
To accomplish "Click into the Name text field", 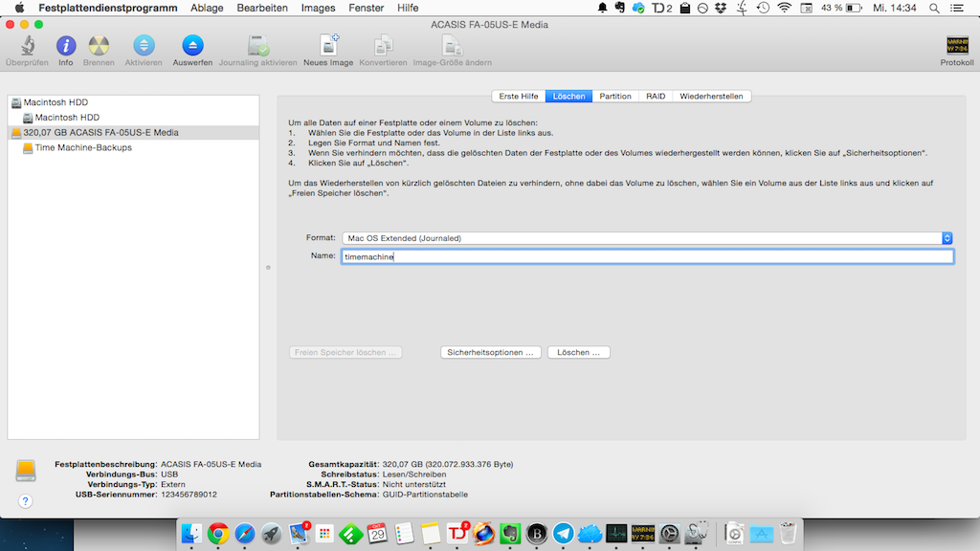I will [647, 256].
